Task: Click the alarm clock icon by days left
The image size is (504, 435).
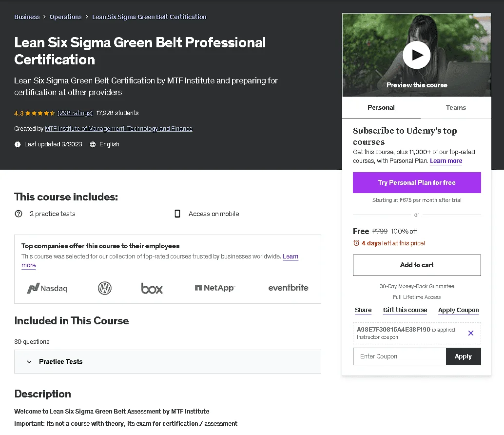Action: [x=356, y=243]
